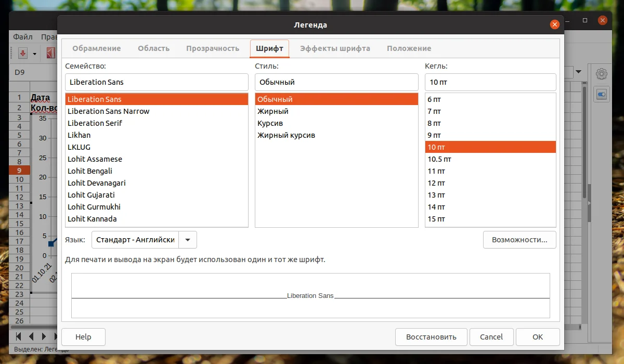Screen dimensions: 624x364
Task: Click the Properties icon in the right sidebar
Action: pyautogui.click(x=601, y=94)
